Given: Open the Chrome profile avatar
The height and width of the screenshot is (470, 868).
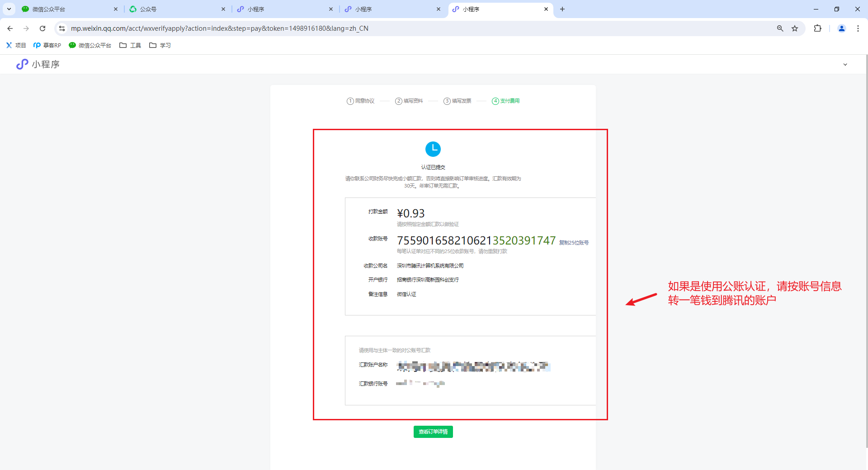Looking at the screenshot, I should pyautogui.click(x=842, y=28).
